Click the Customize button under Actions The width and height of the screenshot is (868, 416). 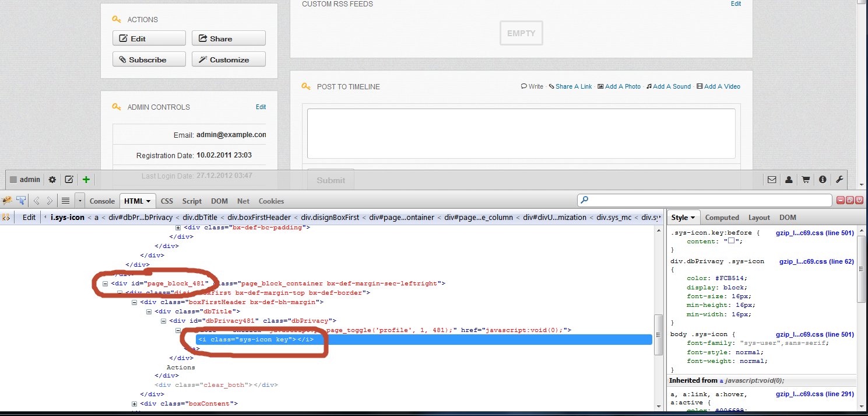click(229, 60)
